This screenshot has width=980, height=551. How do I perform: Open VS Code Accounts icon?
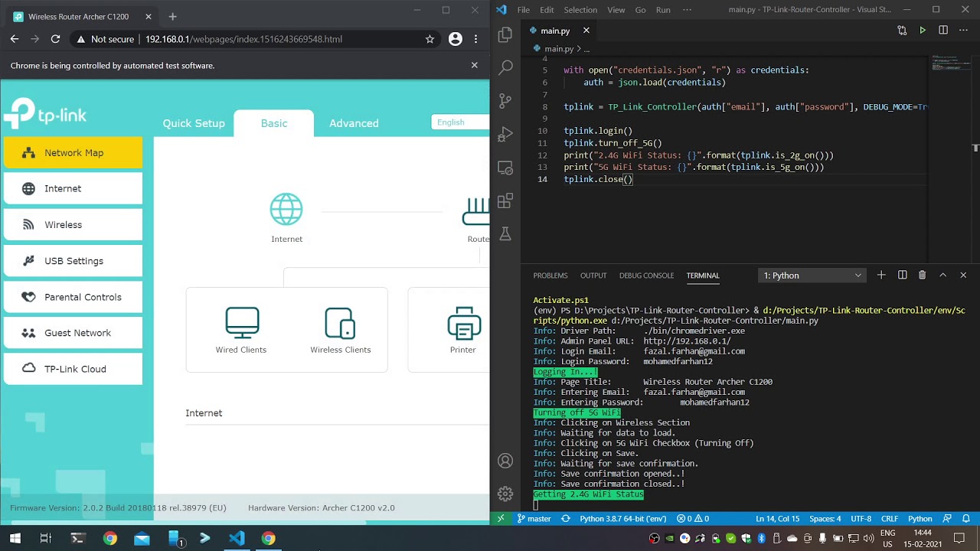(x=505, y=461)
